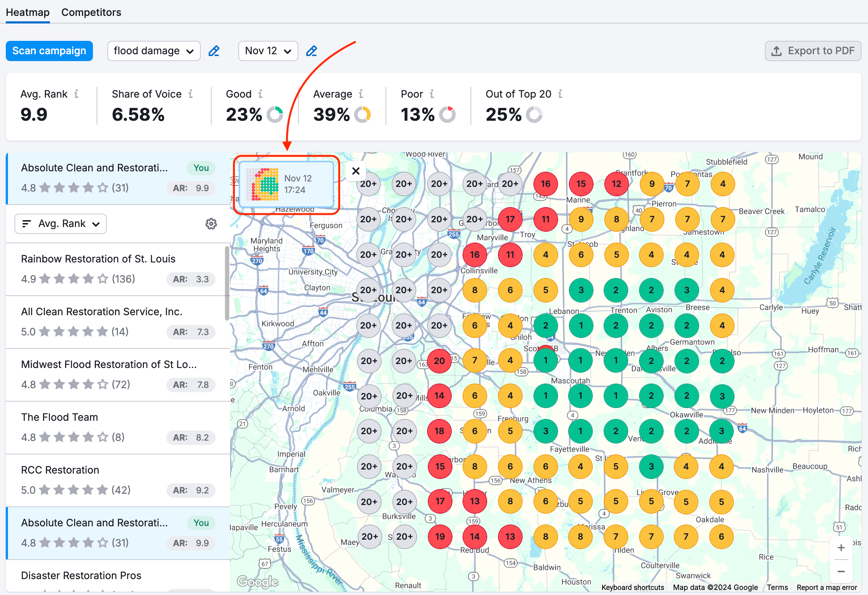The image size is (868, 595).
Task: View the Poor metric info icon
Action: coord(432,94)
